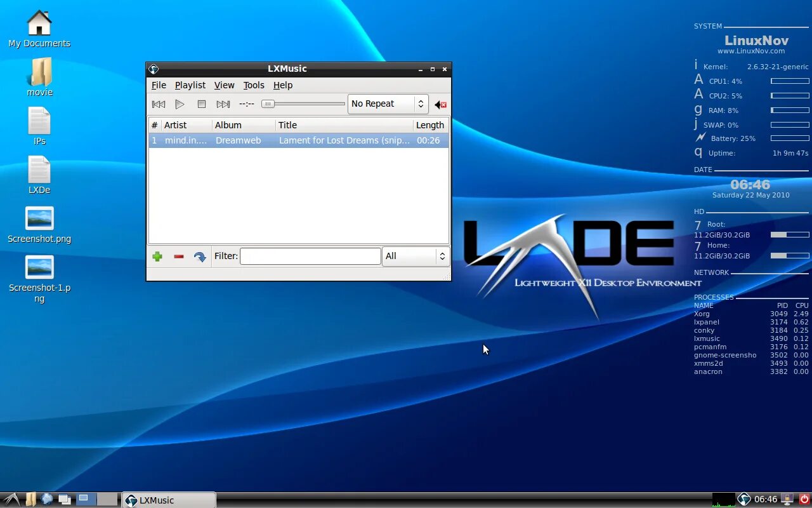The width and height of the screenshot is (812, 508).
Task: Click inside the Filter text field
Action: (x=310, y=256)
